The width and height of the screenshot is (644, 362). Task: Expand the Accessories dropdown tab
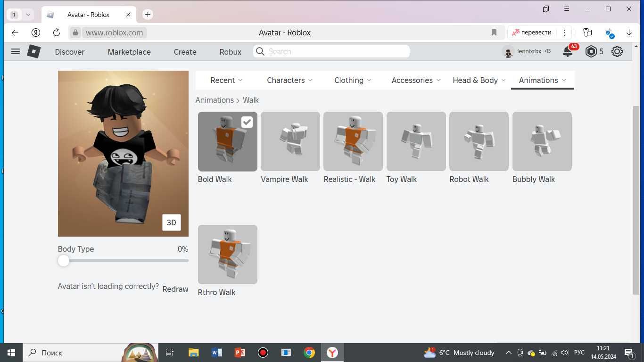pyautogui.click(x=416, y=80)
